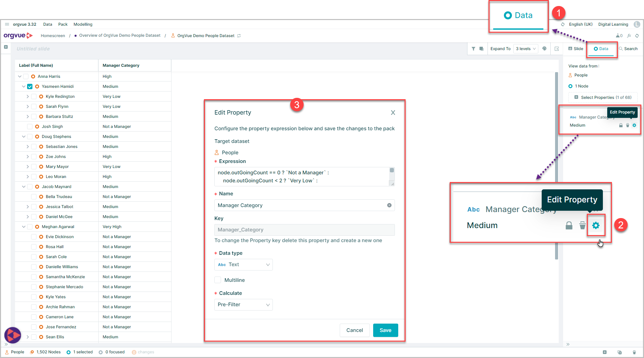Click the flask icon showing 0
The image size is (644, 358).
click(x=619, y=36)
